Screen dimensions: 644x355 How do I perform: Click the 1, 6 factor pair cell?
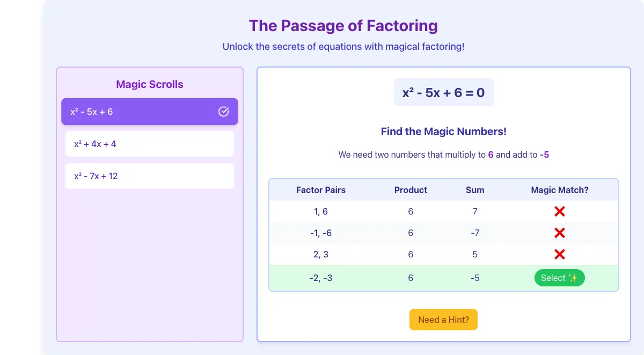(321, 211)
